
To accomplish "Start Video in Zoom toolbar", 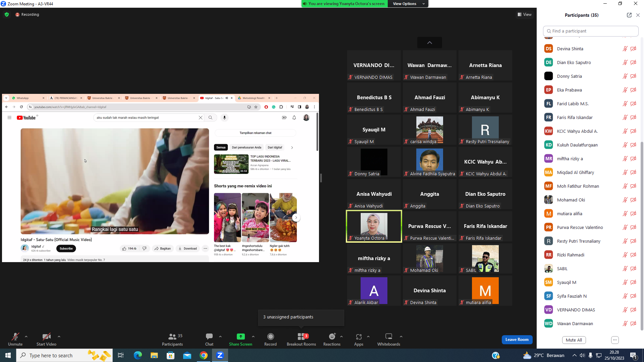I will click(x=46, y=339).
